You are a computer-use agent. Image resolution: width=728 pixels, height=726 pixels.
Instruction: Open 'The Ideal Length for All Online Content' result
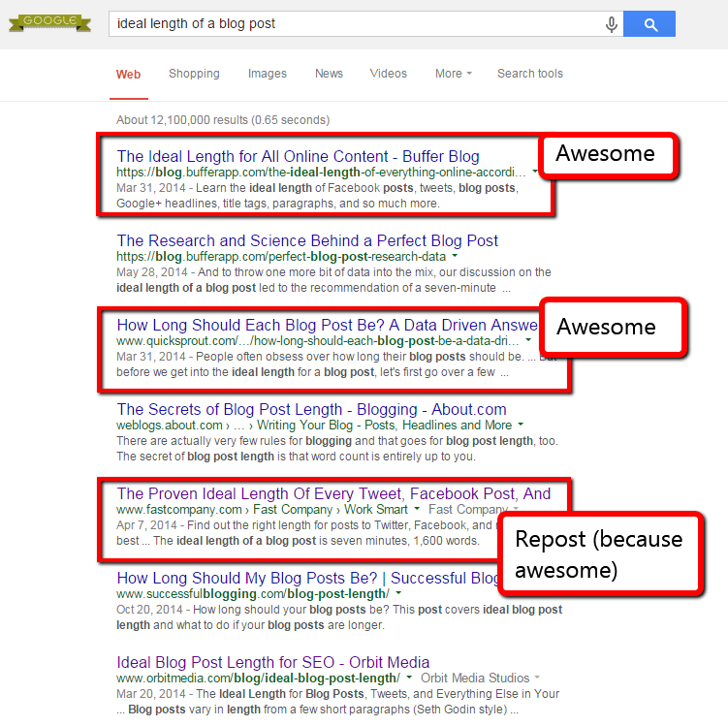pos(298,156)
